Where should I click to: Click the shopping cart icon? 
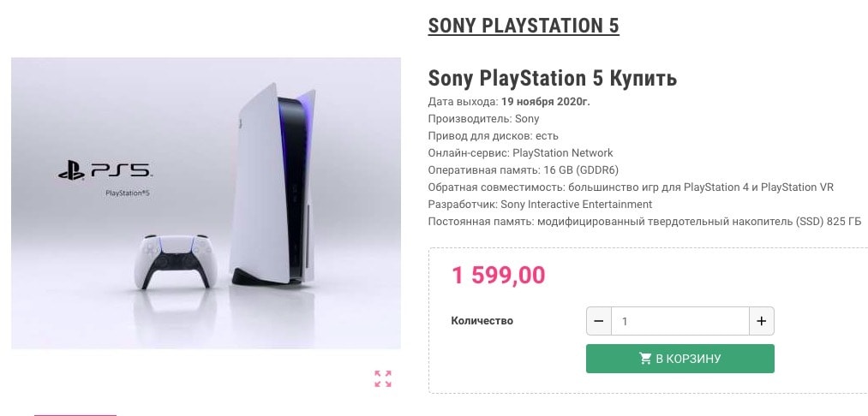click(645, 359)
